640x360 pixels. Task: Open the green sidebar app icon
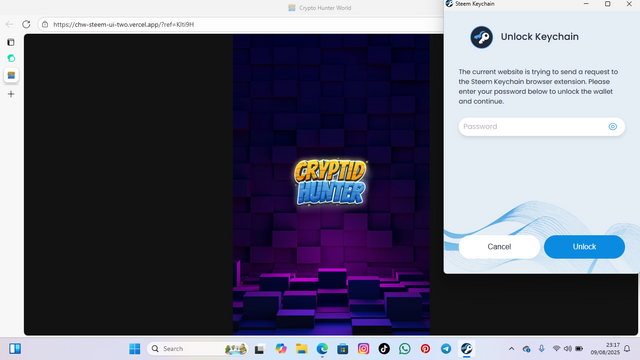(x=11, y=58)
